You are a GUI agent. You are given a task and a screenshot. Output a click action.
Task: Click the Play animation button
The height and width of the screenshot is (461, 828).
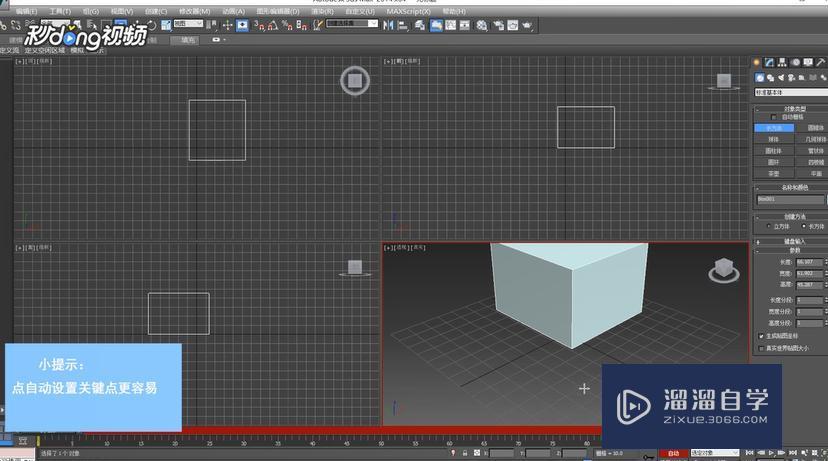(x=771, y=453)
